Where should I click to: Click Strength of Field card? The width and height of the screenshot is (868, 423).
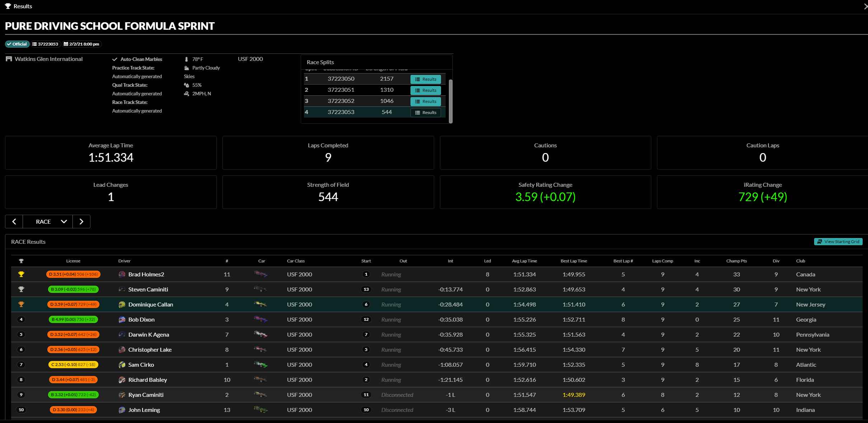tap(328, 192)
